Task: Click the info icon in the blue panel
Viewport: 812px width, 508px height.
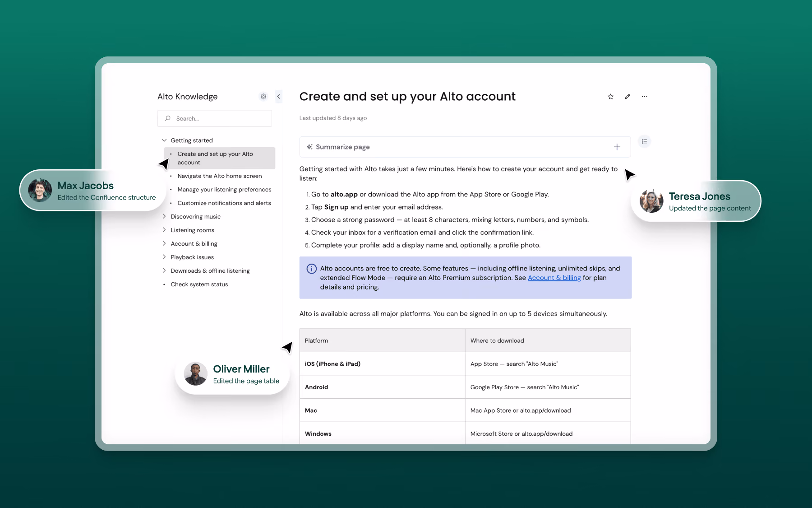Action: pos(312,269)
